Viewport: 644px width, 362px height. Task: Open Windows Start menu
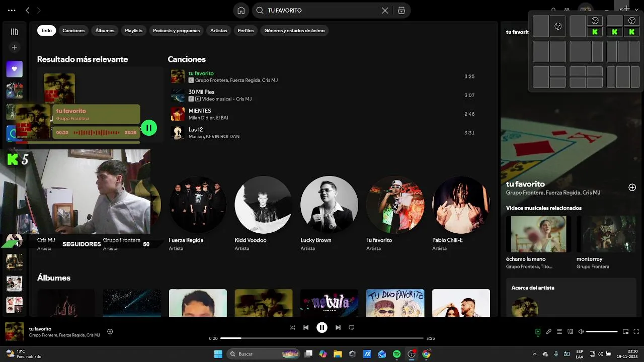point(218,354)
